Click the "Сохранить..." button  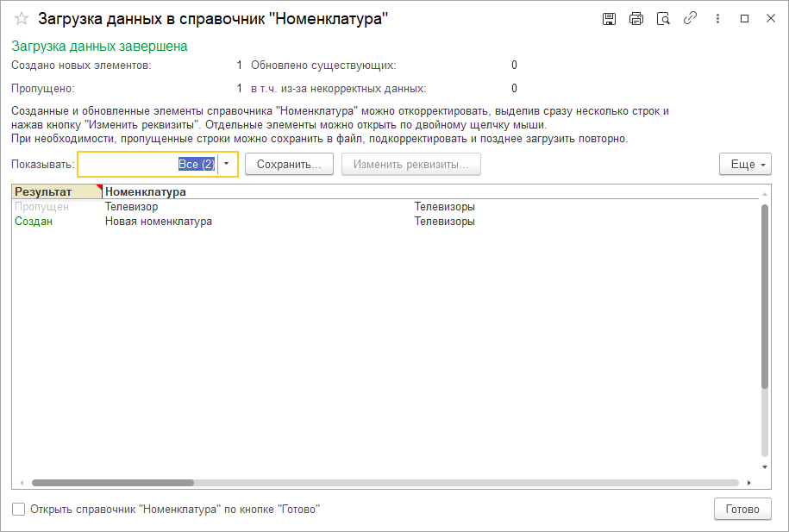[289, 165]
